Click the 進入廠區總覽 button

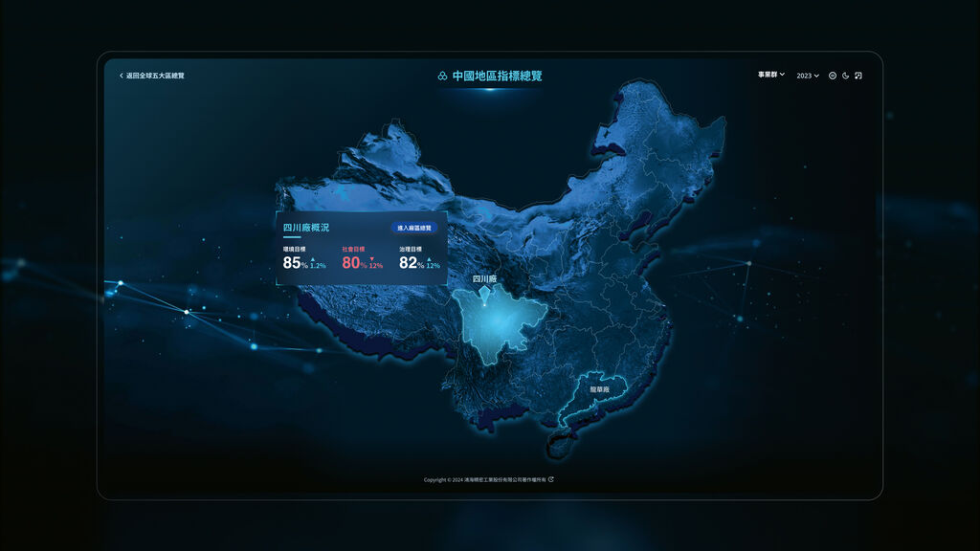coord(414,229)
